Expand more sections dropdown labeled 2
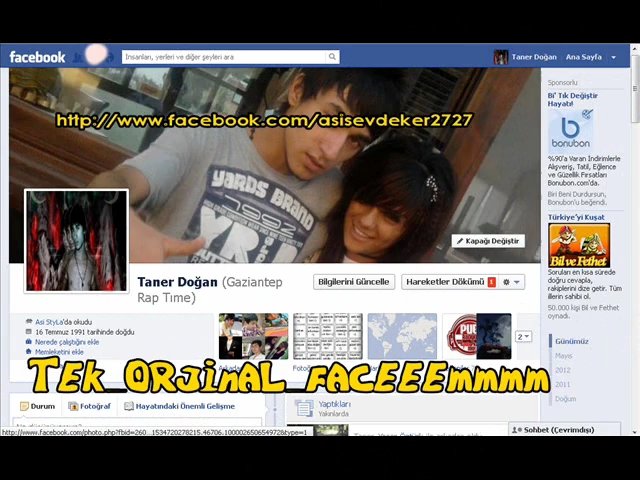The image size is (640, 480). click(x=523, y=337)
